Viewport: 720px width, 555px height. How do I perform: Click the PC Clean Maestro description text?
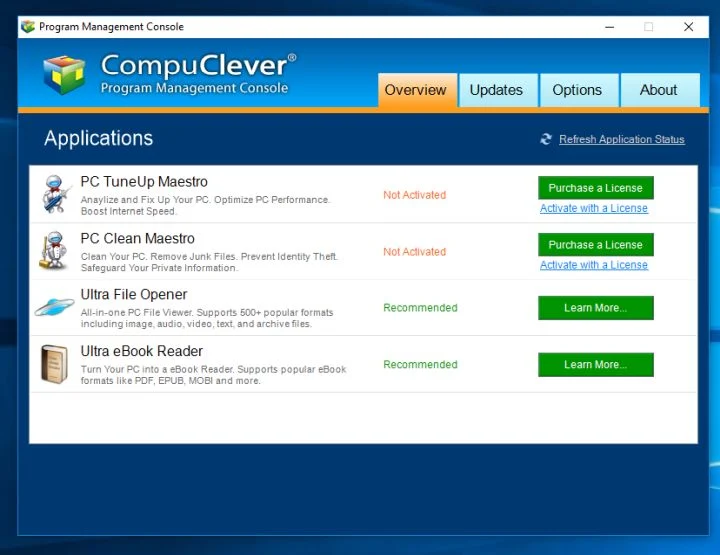pyautogui.click(x=209, y=262)
